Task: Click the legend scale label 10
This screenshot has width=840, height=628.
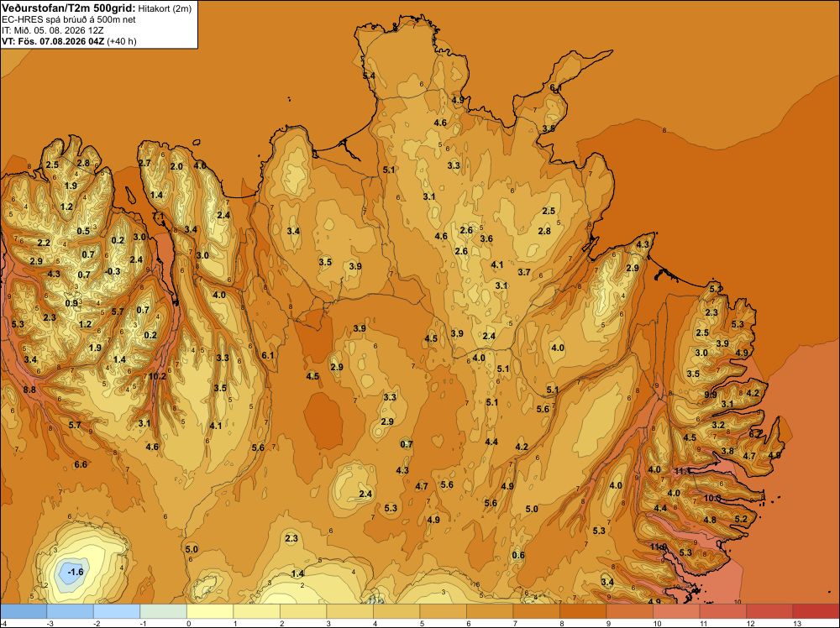Action: (x=658, y=623)
